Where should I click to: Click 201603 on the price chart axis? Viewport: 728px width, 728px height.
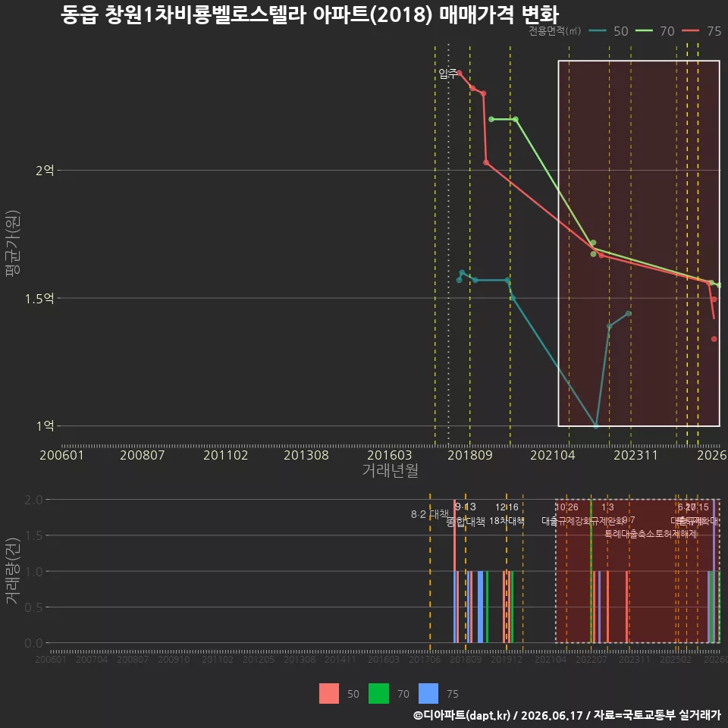(x=390, y=455)
